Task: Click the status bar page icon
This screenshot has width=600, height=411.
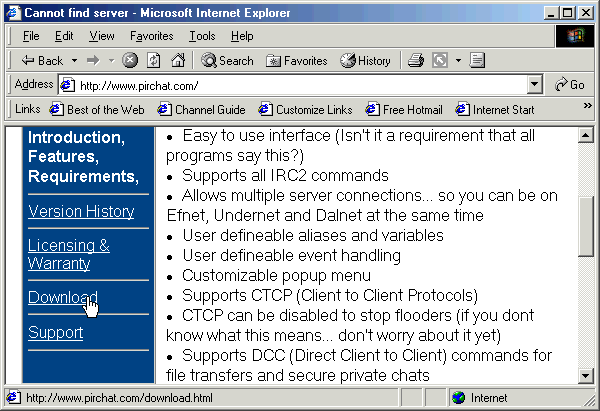Action: coord(13,398)
